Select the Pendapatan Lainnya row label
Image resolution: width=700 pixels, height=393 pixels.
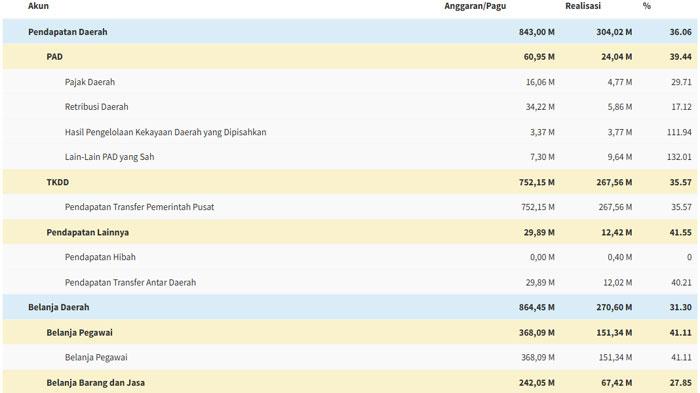(x=88, y=232)
